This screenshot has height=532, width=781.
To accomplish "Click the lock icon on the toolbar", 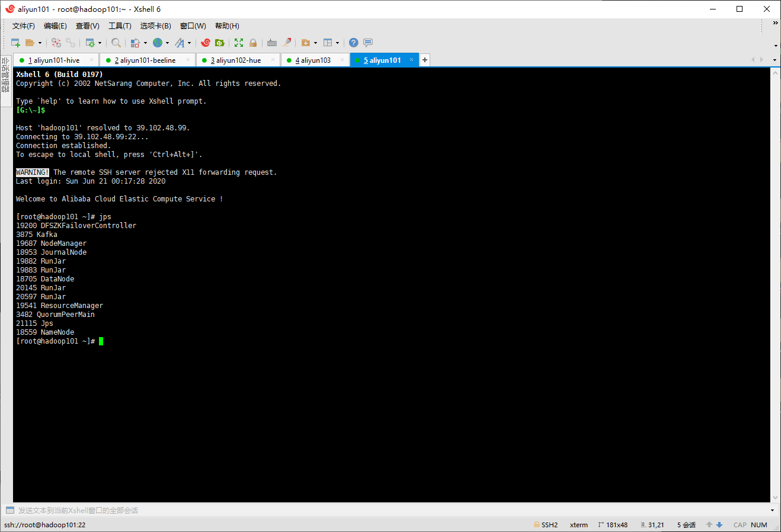I will click(x=253, y=43).
